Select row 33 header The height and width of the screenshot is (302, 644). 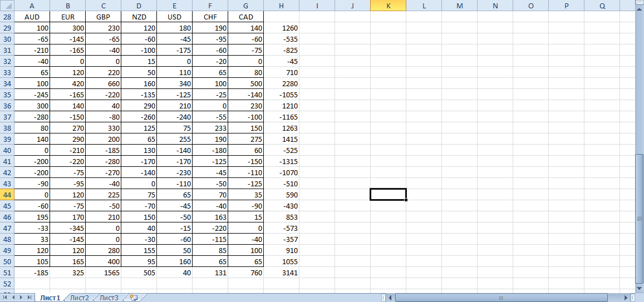pyautogui.click(x=7, y=73)
